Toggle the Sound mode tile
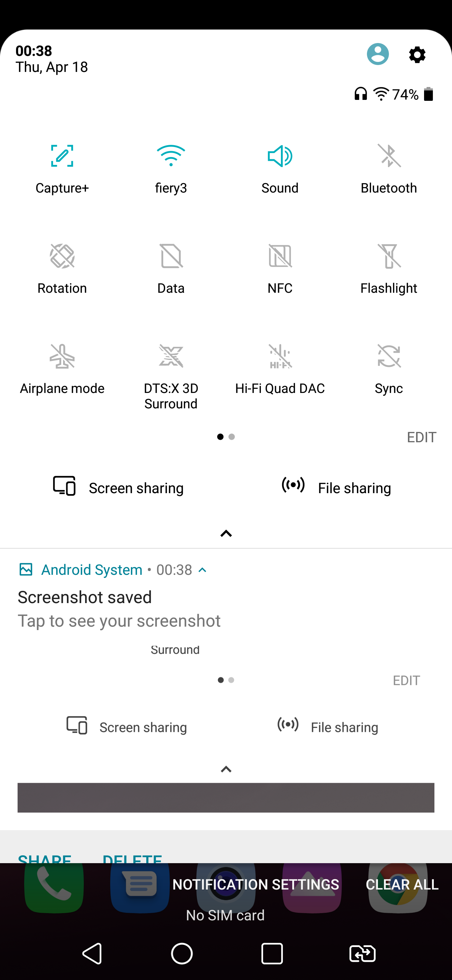Image resolution: width=452 pixels, height=980 pixels. click(280, 156)
